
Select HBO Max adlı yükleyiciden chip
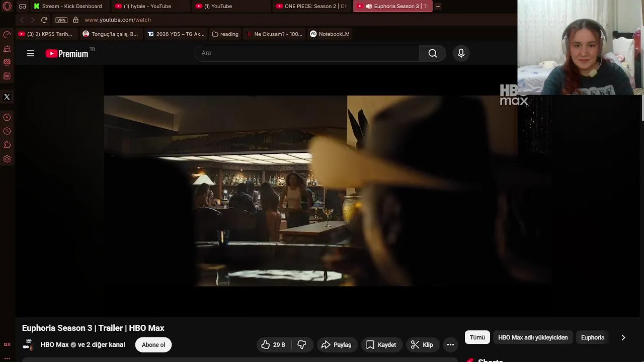[533, 337]
